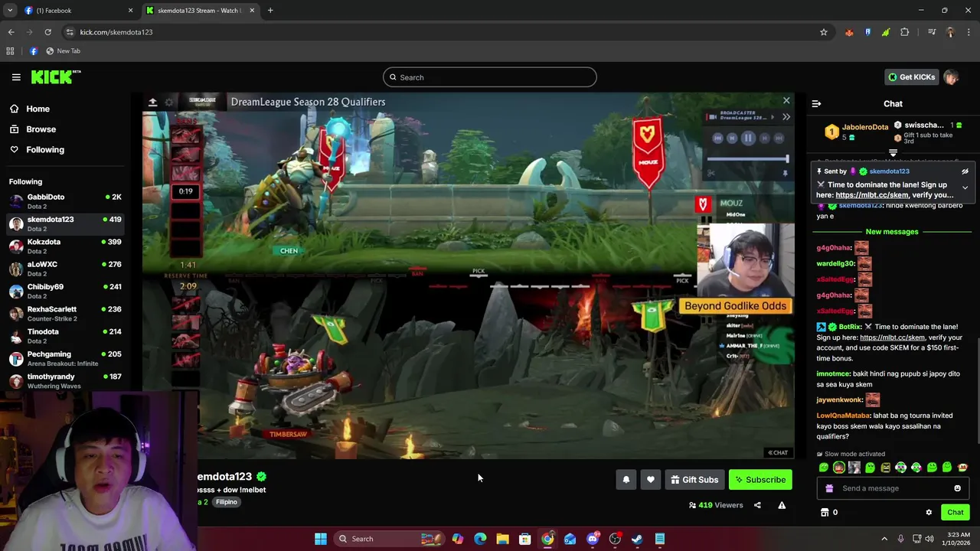Show the in-stream CHAT overlay button

point(778,452)
